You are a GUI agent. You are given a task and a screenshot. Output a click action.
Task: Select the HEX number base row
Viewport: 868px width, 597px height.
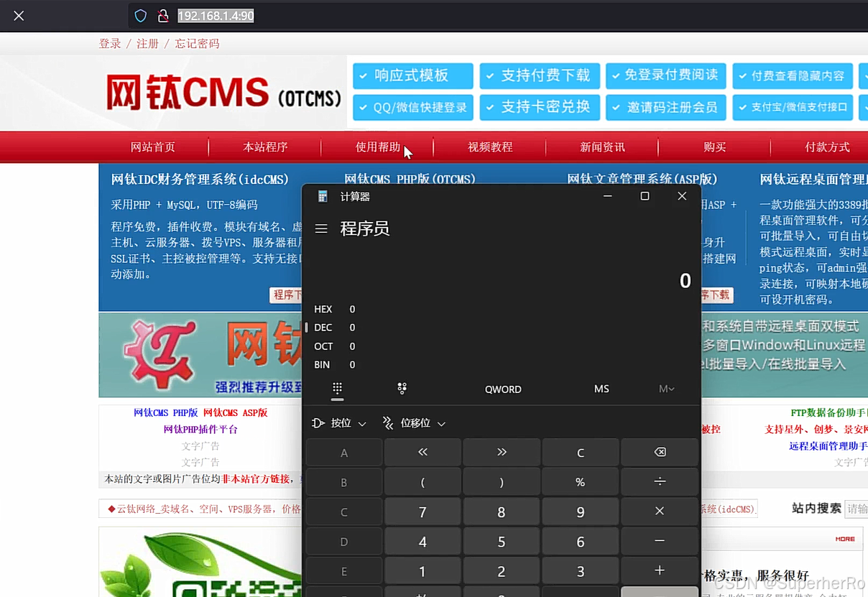pos(501,309)
